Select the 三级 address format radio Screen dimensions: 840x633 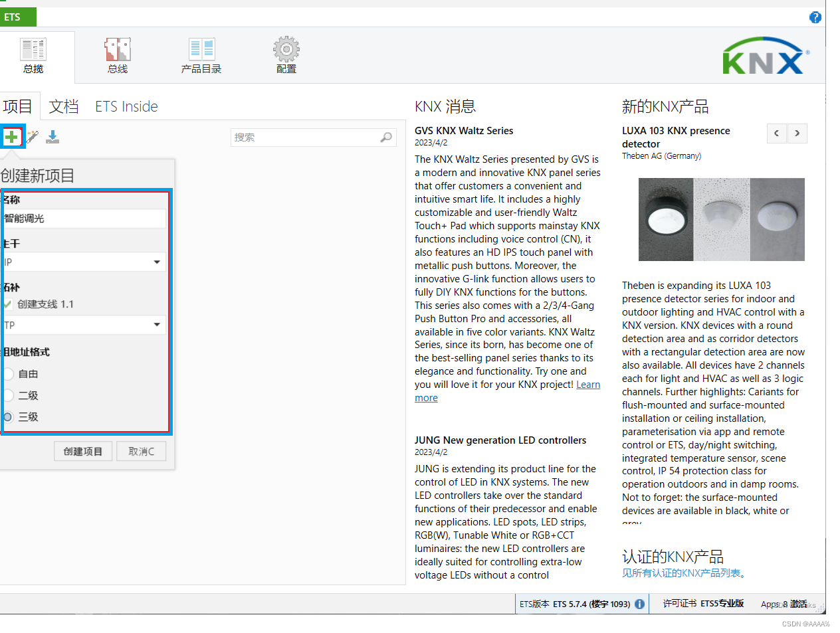tap(8, 416)
